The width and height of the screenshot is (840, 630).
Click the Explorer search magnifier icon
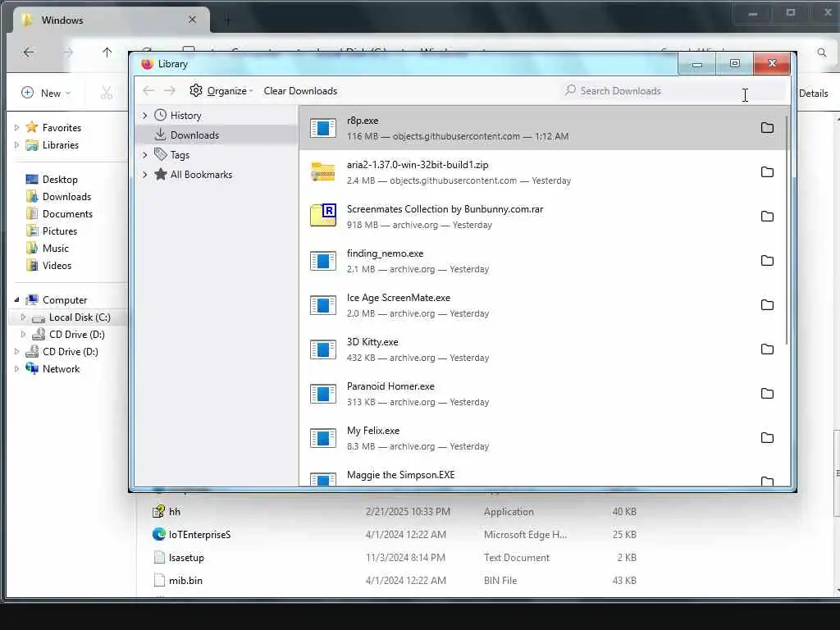[x=822, y=52]
